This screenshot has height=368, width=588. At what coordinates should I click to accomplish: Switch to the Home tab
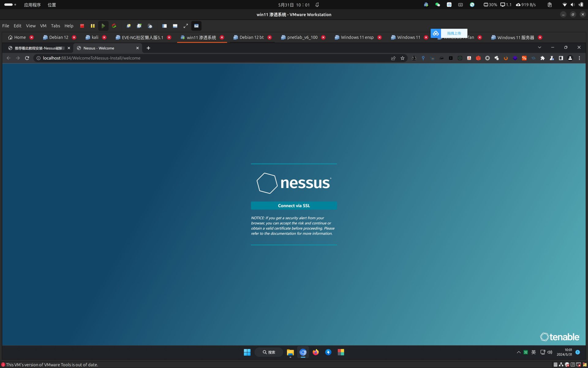pos(17,37)
